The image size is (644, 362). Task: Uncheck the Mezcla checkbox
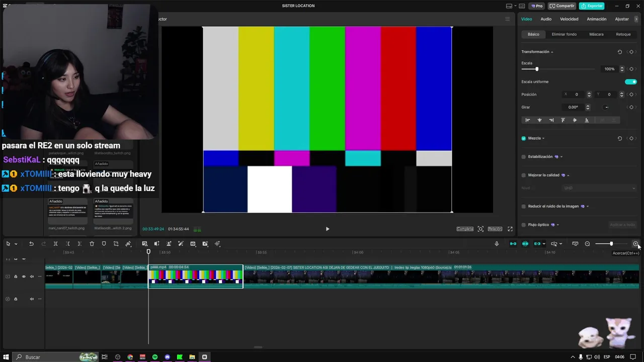click(524, 138)
